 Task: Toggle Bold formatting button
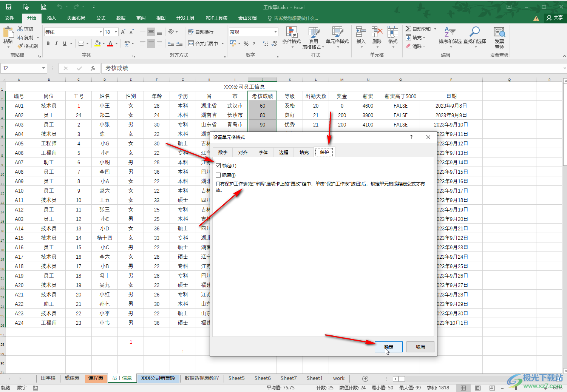48,43
